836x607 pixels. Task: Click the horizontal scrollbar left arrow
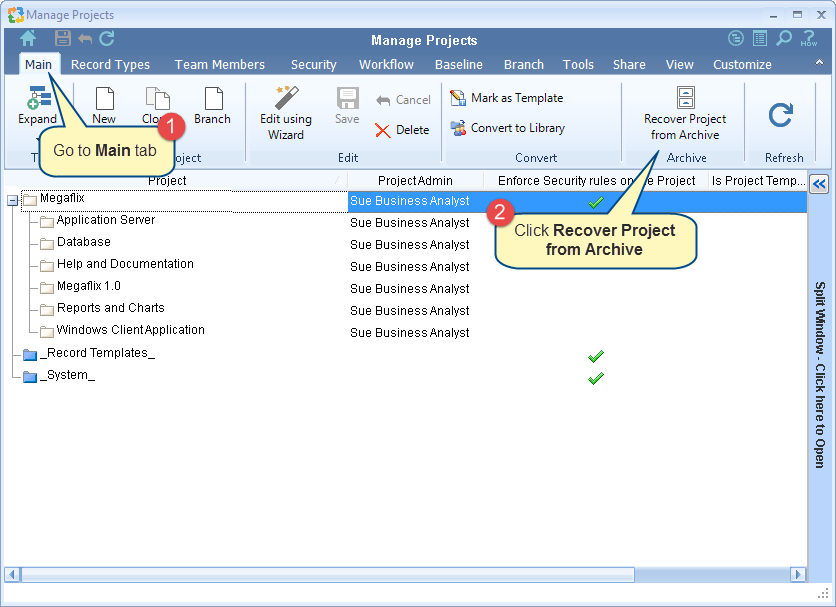pos(12,574)
